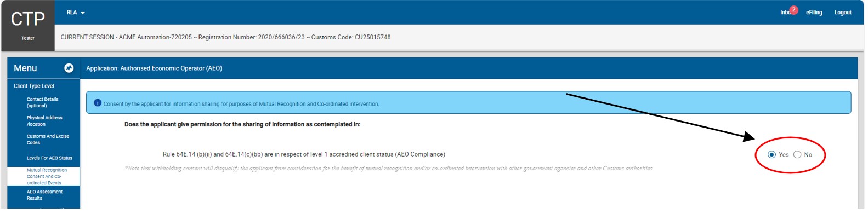Open the Inbox with 2 notifications

point(785,13)
